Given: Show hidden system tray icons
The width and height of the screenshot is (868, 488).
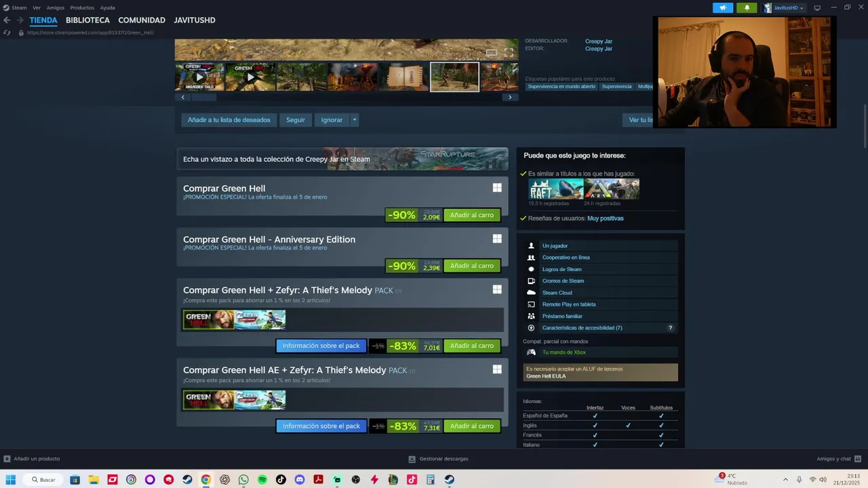Looking at the screenshot, I should [785, 480].
